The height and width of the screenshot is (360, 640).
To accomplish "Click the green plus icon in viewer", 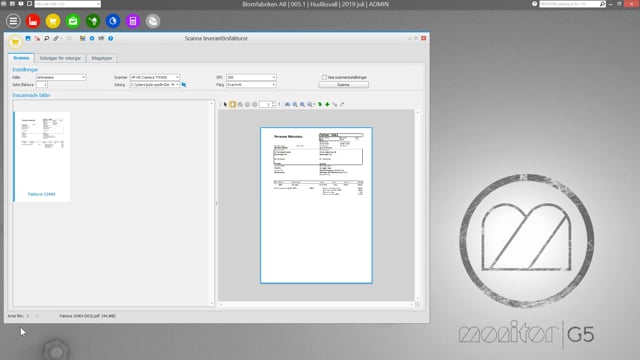I will click(x=327, y=104).
